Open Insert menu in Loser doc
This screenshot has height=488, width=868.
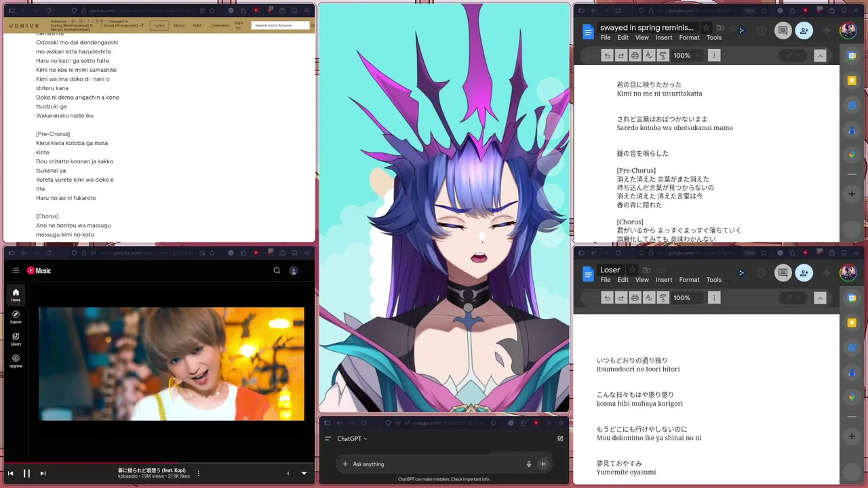[664, 279]
